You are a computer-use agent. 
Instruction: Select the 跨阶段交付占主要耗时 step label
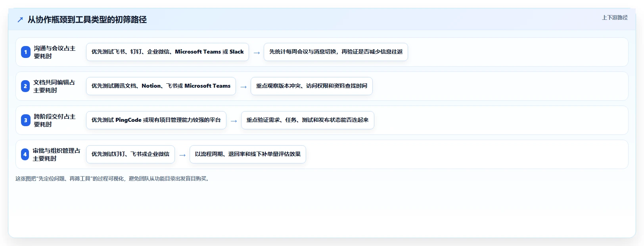point(55,120)
